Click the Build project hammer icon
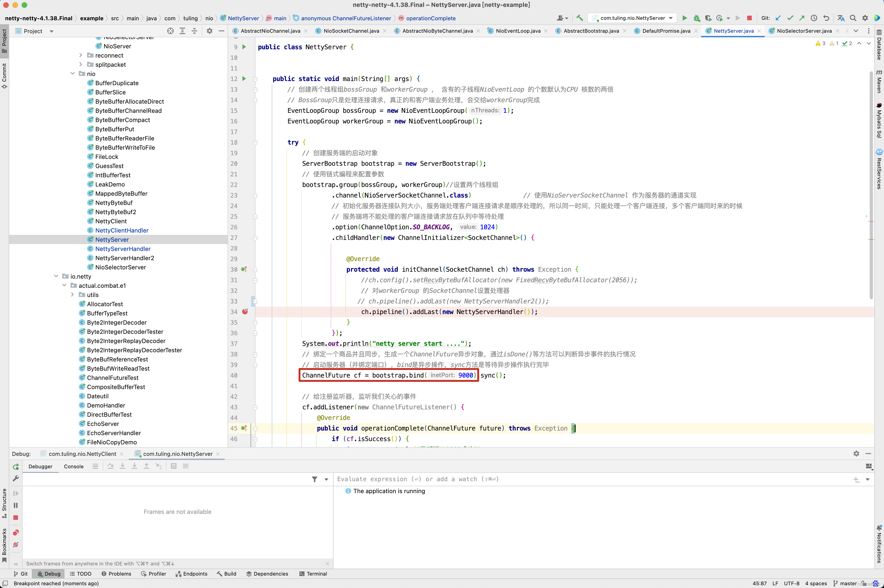The width and height of the screenshot is (884, 588). click(580, 18)
